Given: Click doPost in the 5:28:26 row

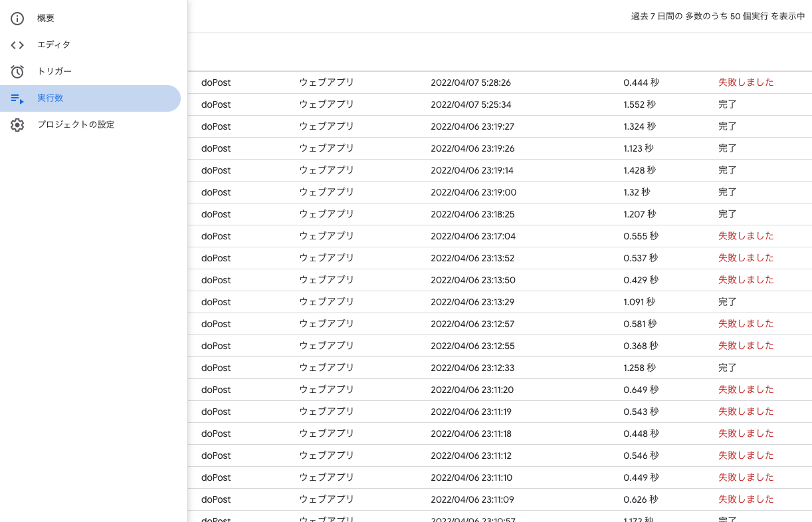Looking at the screenshot, I should 216,82.
